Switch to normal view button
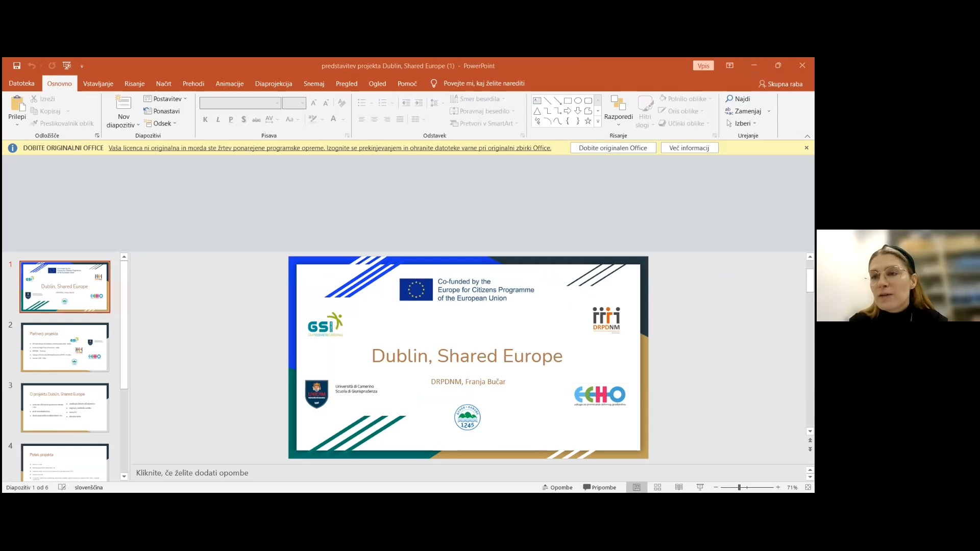 636,488
